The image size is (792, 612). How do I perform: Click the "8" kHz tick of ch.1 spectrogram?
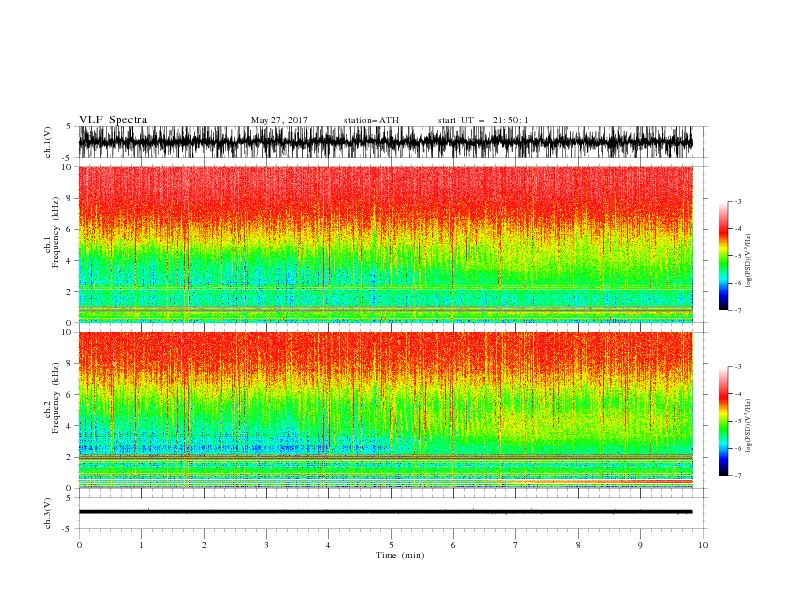click(69, 198)
